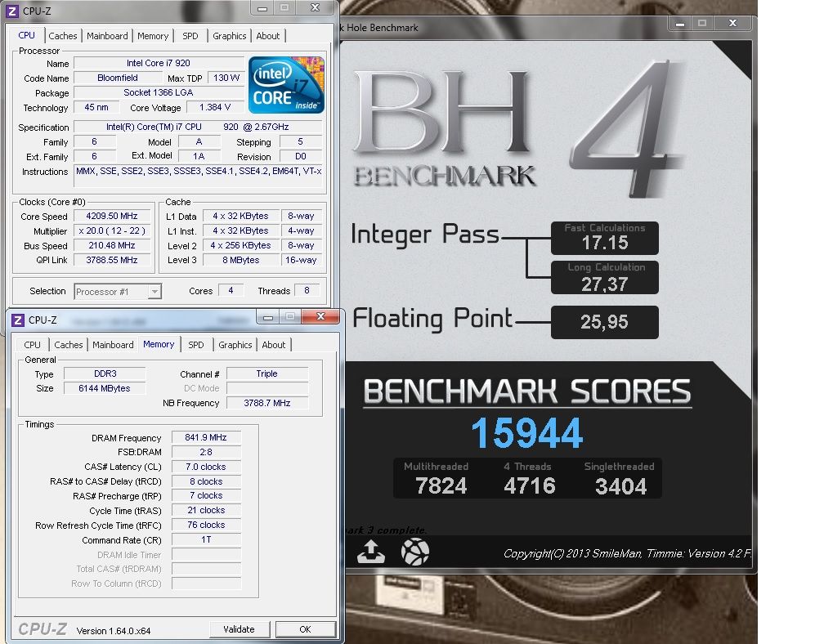Click the Level 2 cache 4 x 256 KBytes value
The width and height of the screenshot is (824, 644).
point(240,245)
